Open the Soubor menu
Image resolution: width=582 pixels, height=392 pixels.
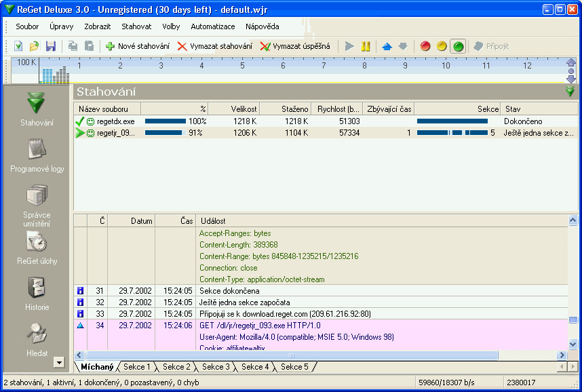(x=27, y=26)
